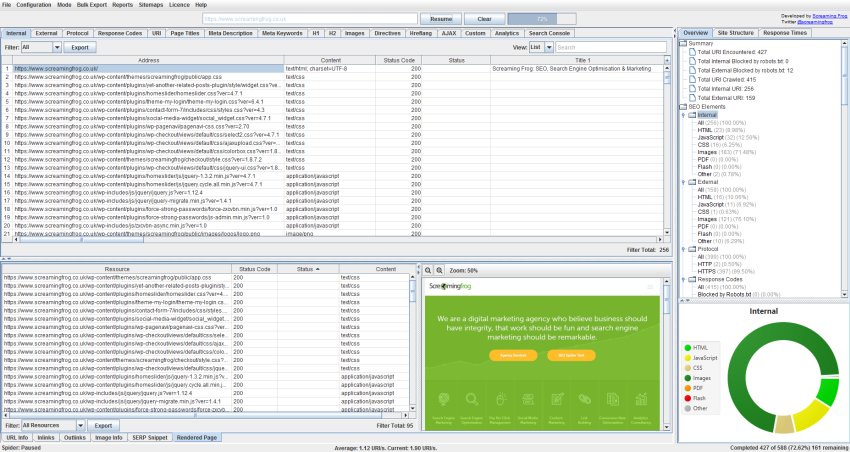Click the Search Engine Marketing globe icon
The height and width of the screenshot is (452, 850).
[x=444, y=399]
